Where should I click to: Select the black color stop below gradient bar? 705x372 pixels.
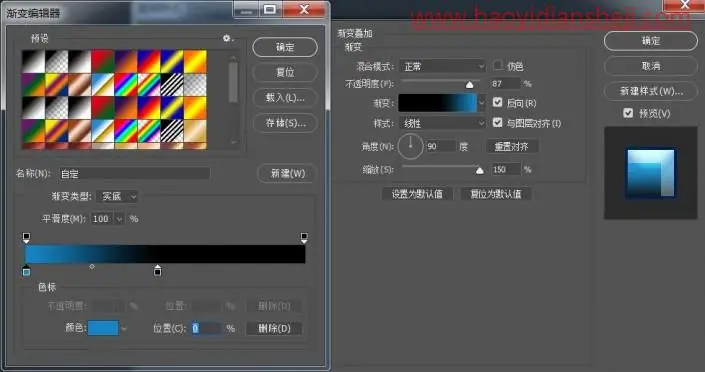157,270
